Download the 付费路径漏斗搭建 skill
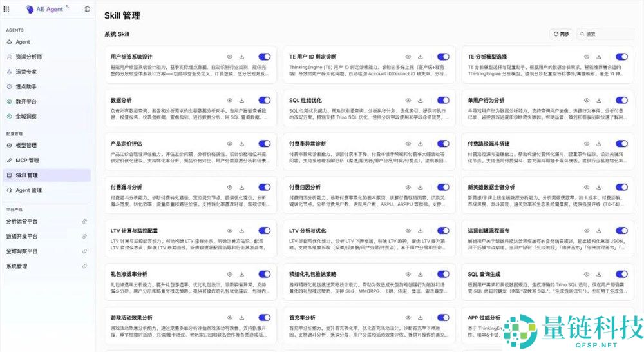Viewport: 644px width, 352px height. click(599, 144)
